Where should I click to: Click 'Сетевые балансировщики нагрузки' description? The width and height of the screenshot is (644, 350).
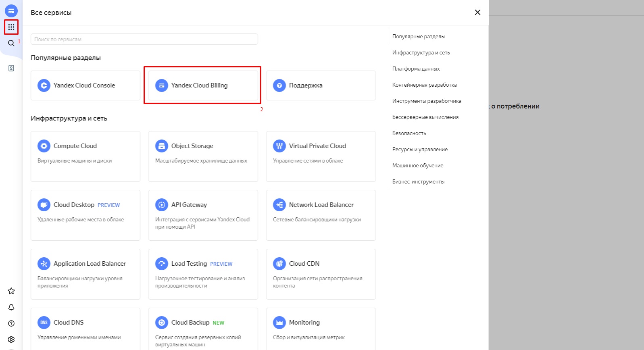coord(317,220)
